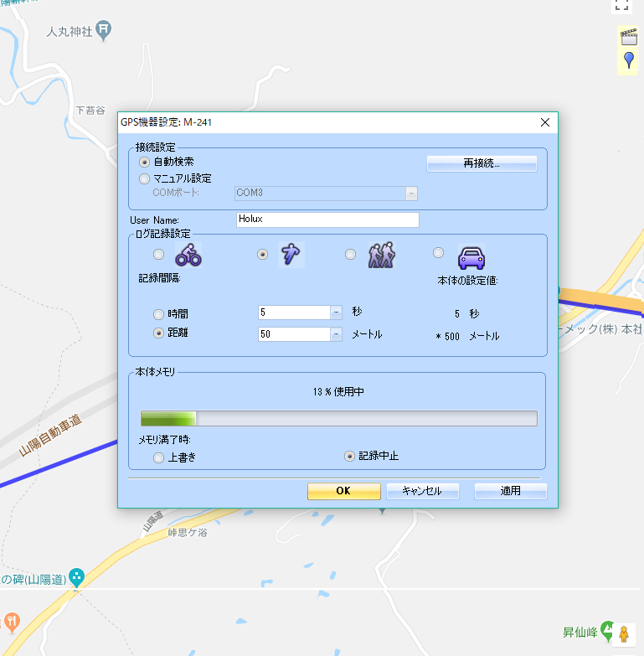The width and height of the screenshot is (644, 656).
Task: Click the 本体の設定値 label
Action: click(x=467, y=281)
